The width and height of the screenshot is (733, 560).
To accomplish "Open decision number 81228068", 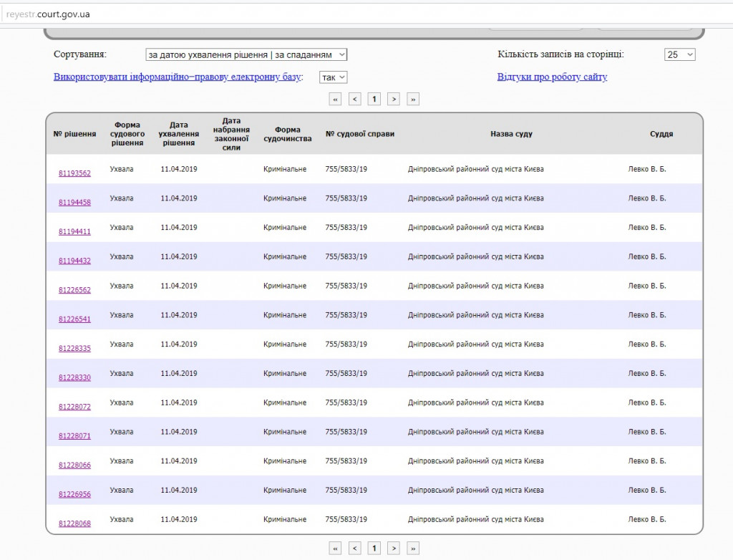I will tap(74, 523).
